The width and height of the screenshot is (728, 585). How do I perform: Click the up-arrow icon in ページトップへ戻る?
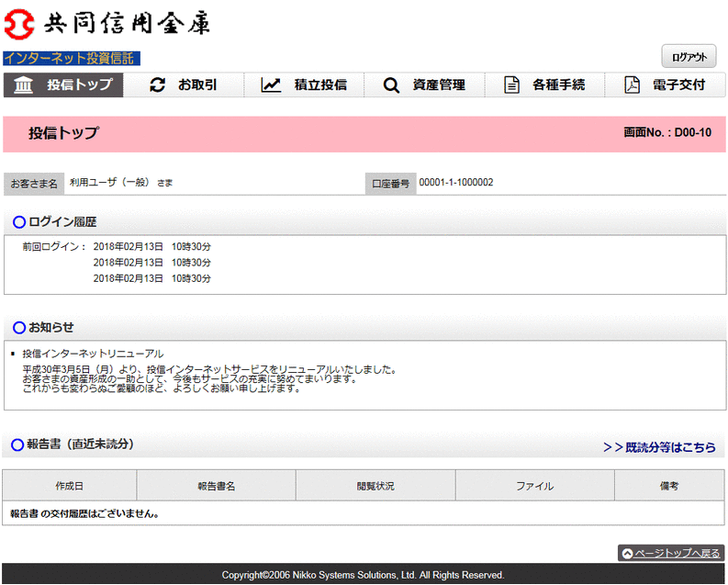[x=627, y=554]
